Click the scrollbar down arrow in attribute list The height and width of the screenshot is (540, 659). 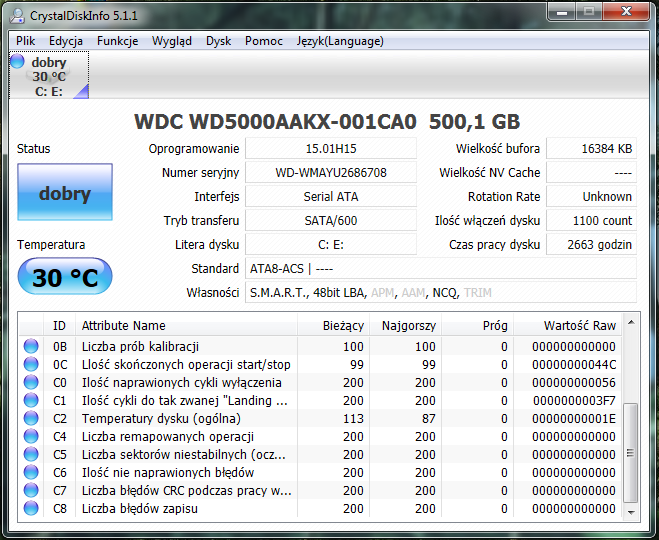631,512
